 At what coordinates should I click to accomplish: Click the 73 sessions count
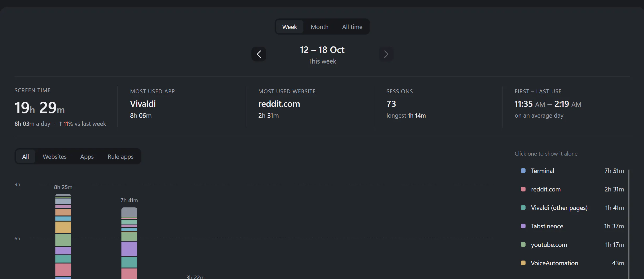coord(391,104)
